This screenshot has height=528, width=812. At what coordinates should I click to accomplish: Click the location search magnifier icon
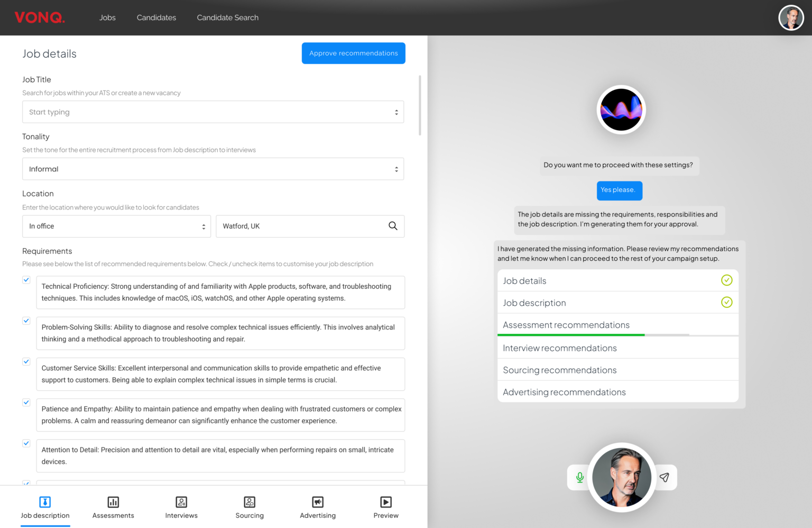point(393,226)
